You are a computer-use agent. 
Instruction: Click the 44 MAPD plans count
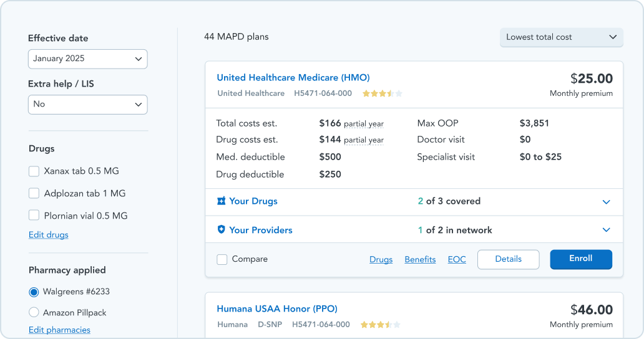[x=236, y=37]
